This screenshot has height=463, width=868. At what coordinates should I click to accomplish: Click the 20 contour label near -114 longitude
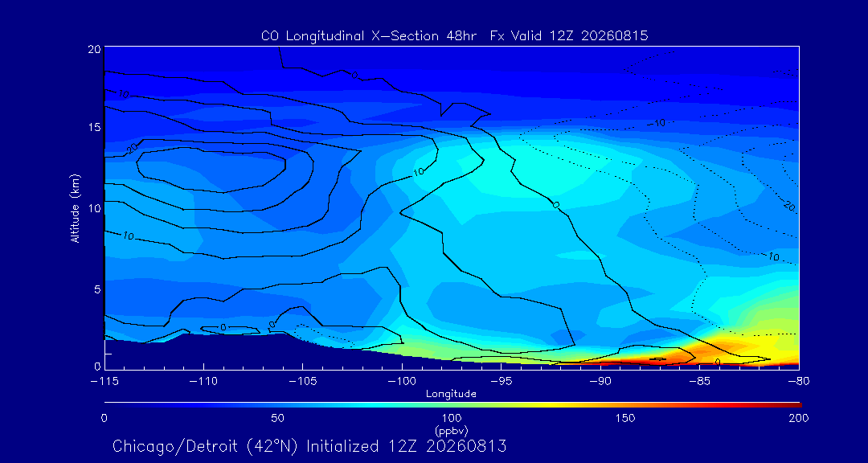point(132,149)
